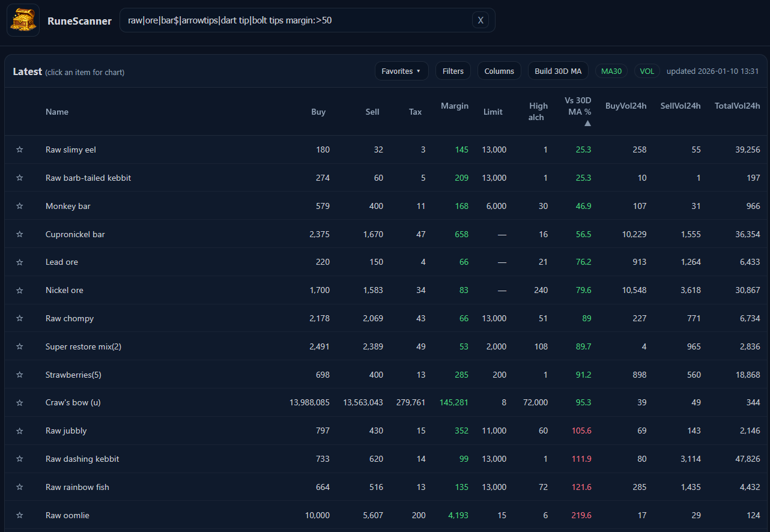770x532 pixels.
Task: Open the Filters panel
Action: (x=453, y=71)
